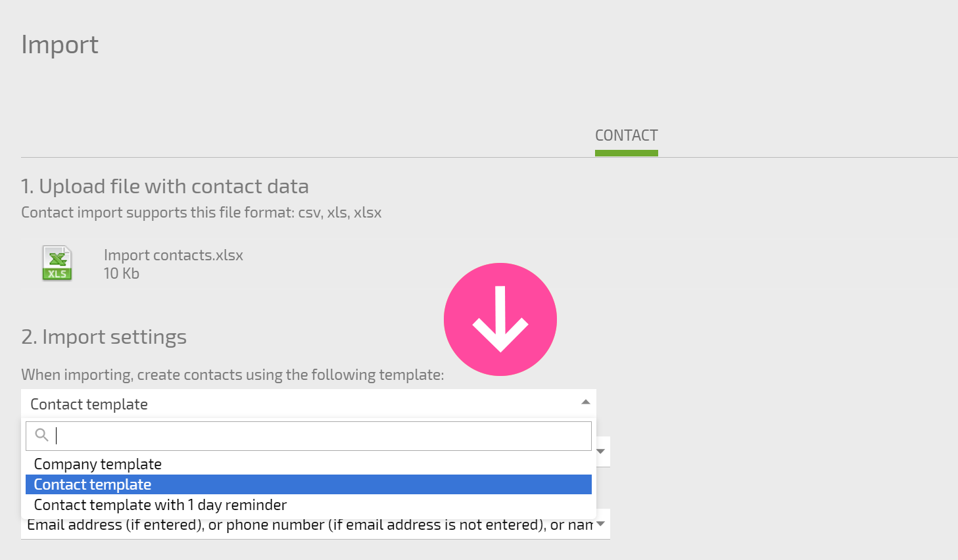The width and height of the screenshot is (958, 560).
Task: Click the search magnifier icon in dropdown
Action: (x=41, y=435)
